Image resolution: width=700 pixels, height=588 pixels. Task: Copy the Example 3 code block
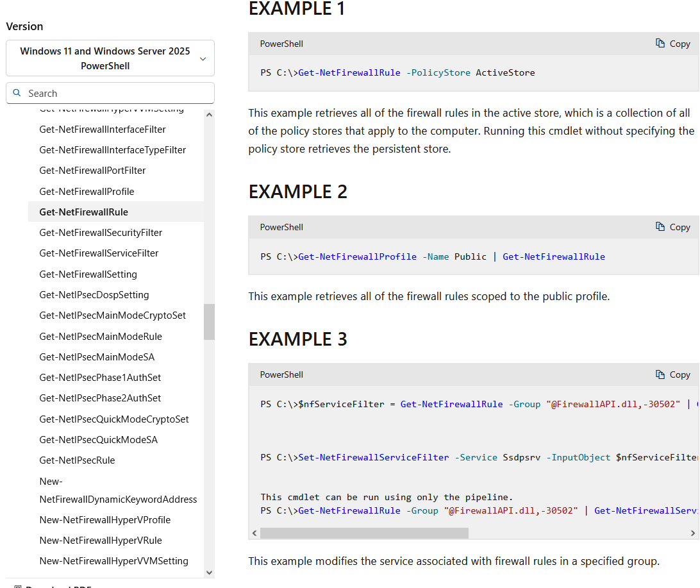[673, 374]
